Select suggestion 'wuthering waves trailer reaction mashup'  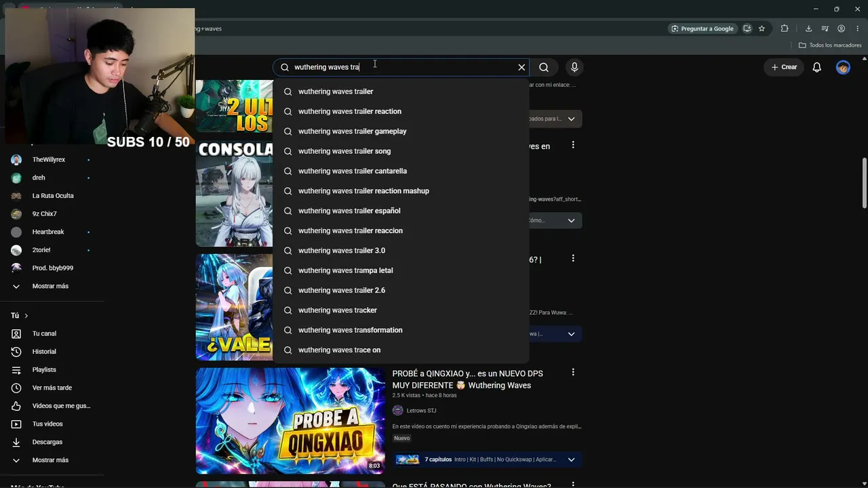click(x=401, y=191)
